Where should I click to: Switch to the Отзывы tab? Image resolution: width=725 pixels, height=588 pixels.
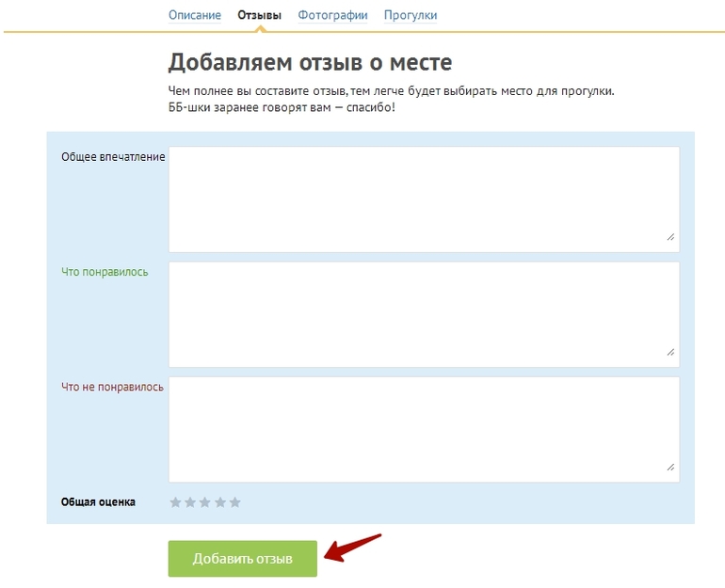[260, 15]
